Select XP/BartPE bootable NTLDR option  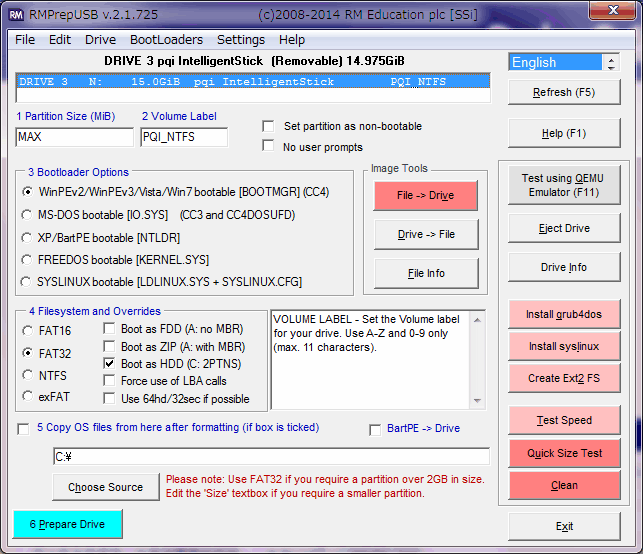[x=27, y=238]
